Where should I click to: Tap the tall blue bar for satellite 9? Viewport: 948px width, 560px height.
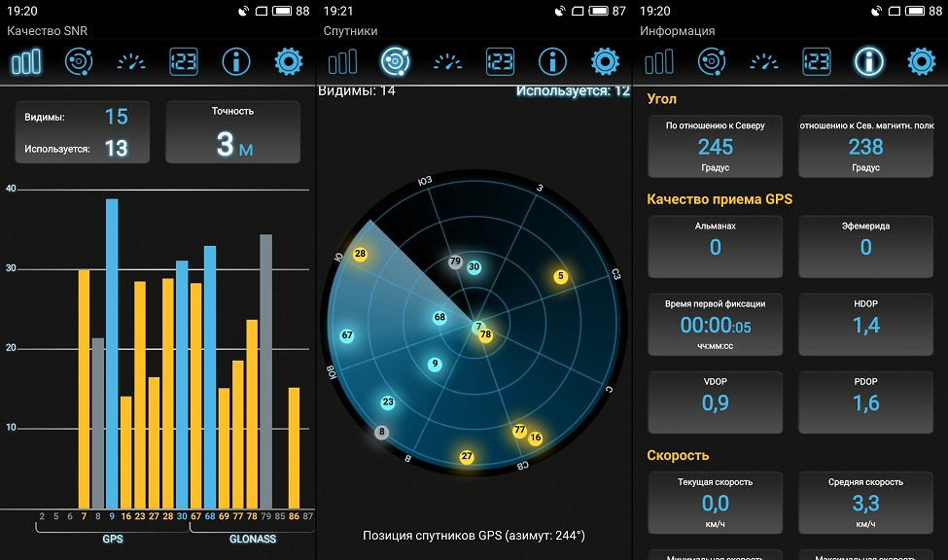(x=112, y=354)
